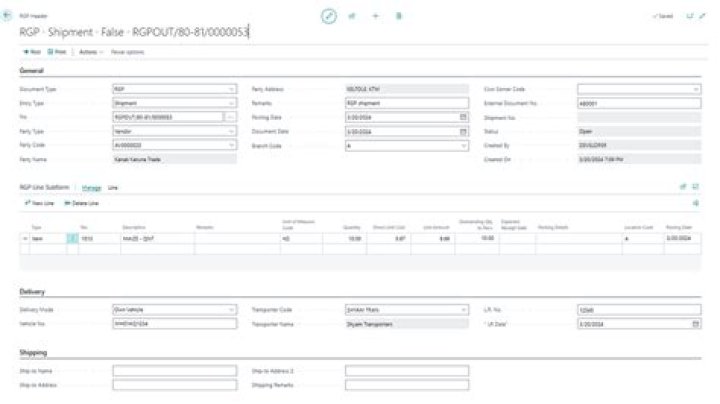Click the Shipping Remarks input field
The image size is (720, 404).
point(407,385)
